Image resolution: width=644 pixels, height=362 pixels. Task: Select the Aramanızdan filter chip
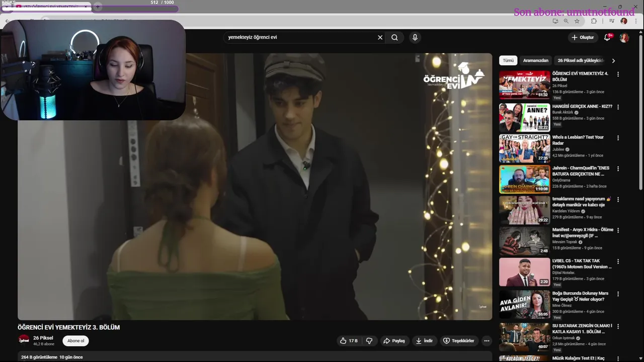pyautogui.click(x=536, y=60)
